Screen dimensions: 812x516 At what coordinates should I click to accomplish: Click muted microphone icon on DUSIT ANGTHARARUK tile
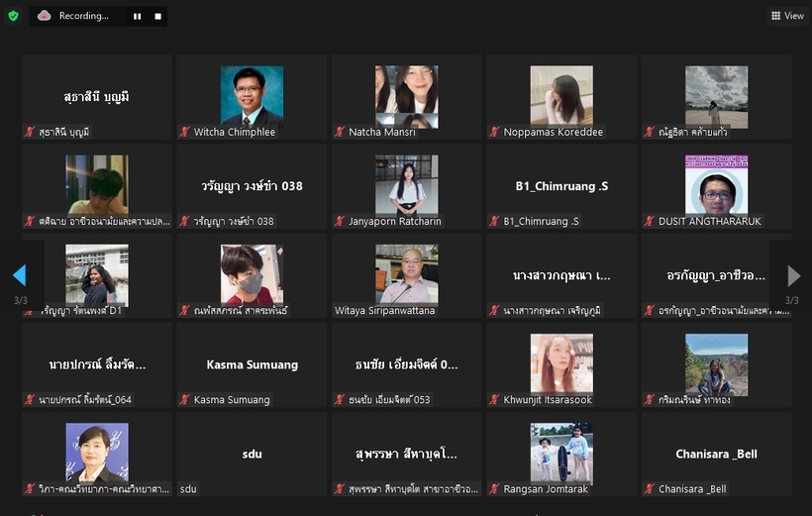(x=649, y=221)
